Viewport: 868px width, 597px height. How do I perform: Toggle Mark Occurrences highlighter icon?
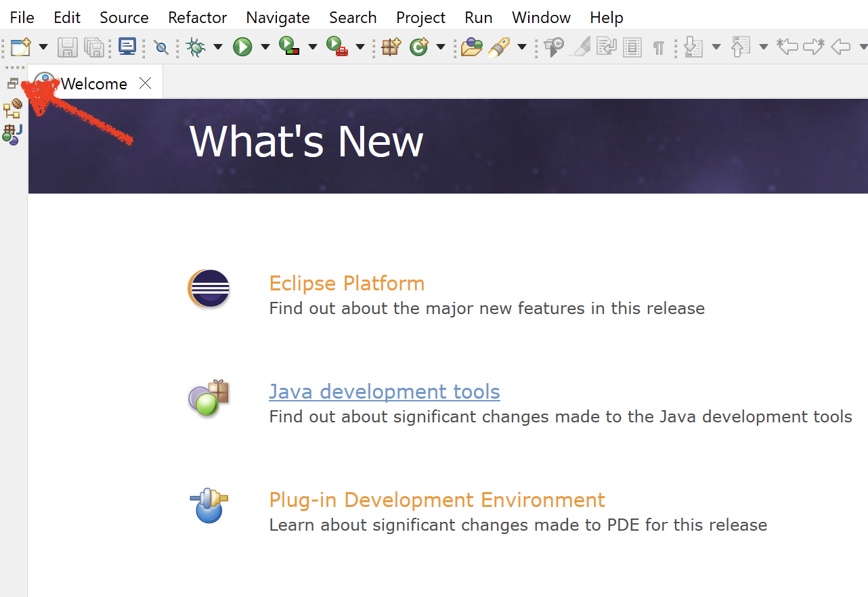[x=581, y=47]
